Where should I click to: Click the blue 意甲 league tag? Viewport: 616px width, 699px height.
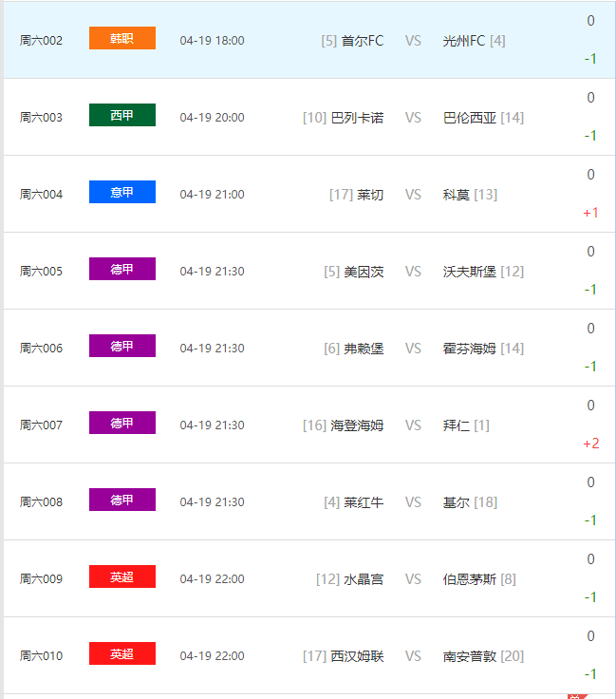coord(121,193)
